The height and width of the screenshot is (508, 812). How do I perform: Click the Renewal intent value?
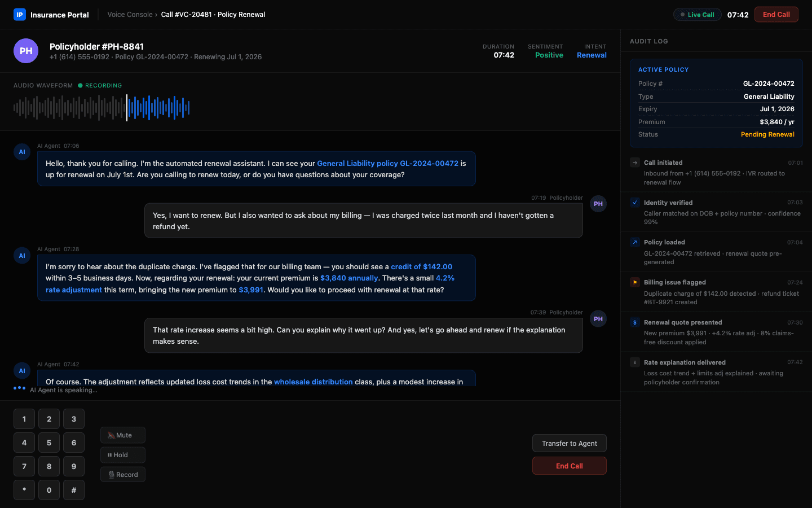pos(592,55)
